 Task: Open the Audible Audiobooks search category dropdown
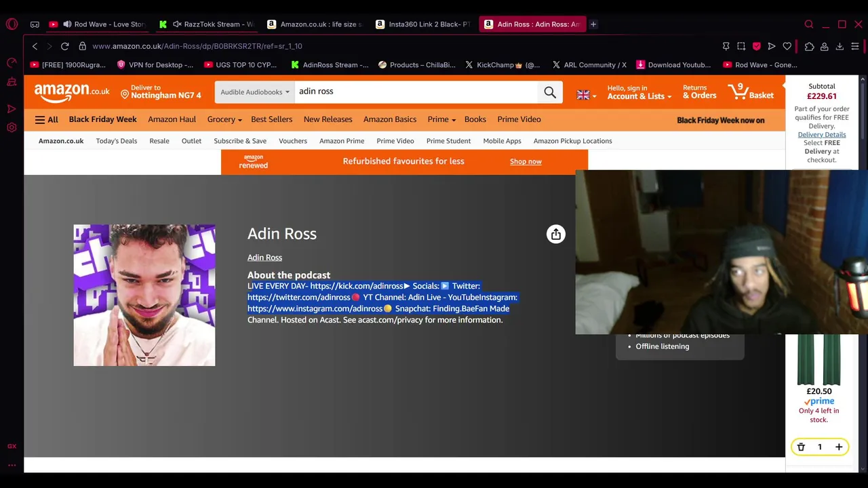point(254,92)
